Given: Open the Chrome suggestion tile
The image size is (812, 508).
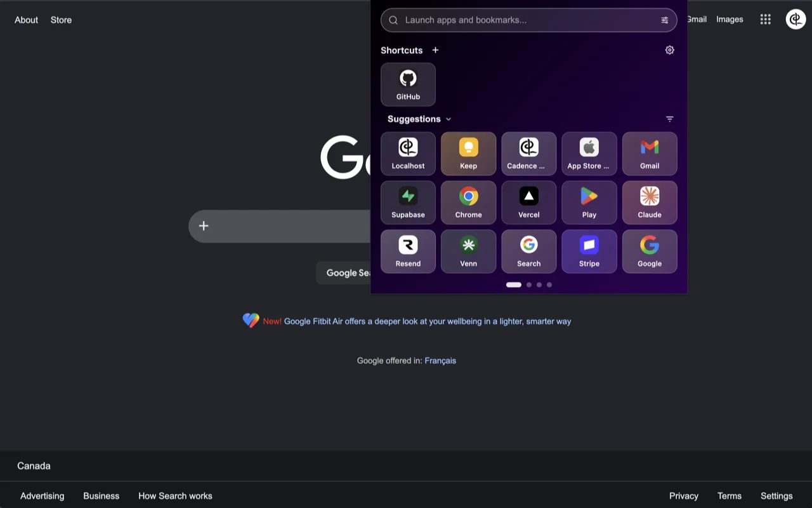Looking at the screenshot, I should click(x=468, y=203).
